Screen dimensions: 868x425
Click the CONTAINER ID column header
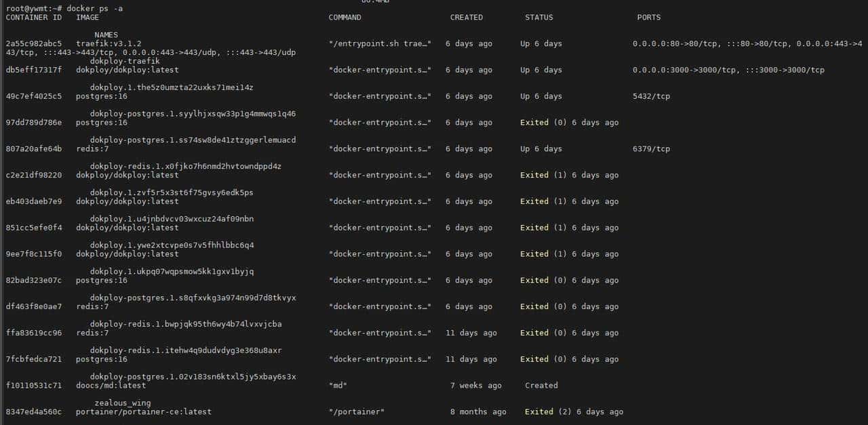click(x=33, y=17)
